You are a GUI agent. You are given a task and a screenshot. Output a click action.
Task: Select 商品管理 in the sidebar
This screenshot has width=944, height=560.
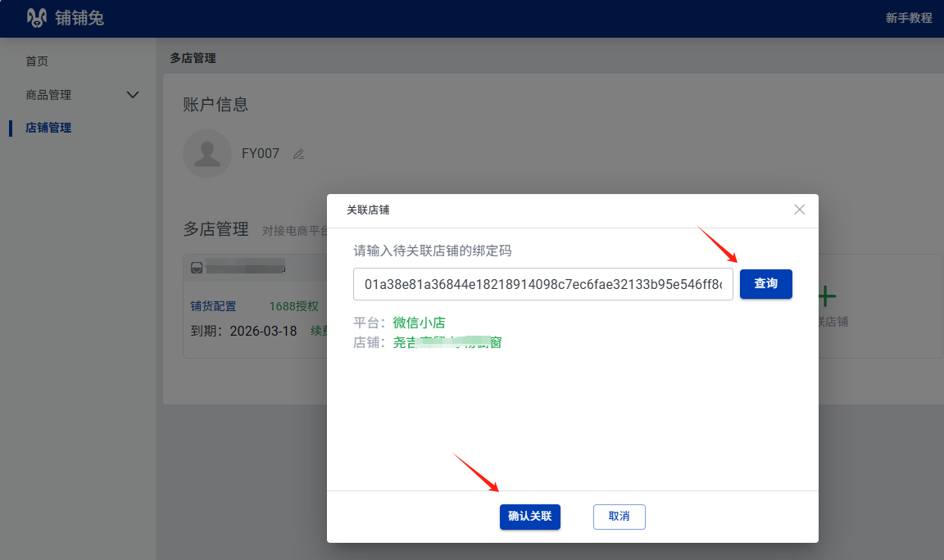point(48,95)
